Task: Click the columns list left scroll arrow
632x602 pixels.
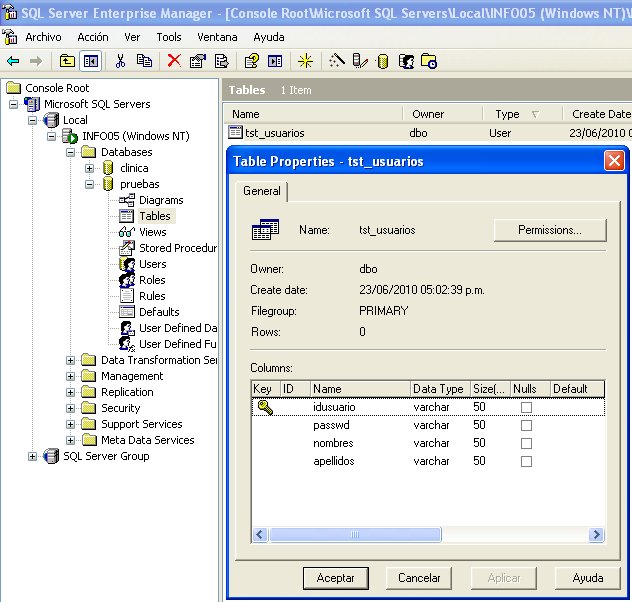Action: click(260, 535)
